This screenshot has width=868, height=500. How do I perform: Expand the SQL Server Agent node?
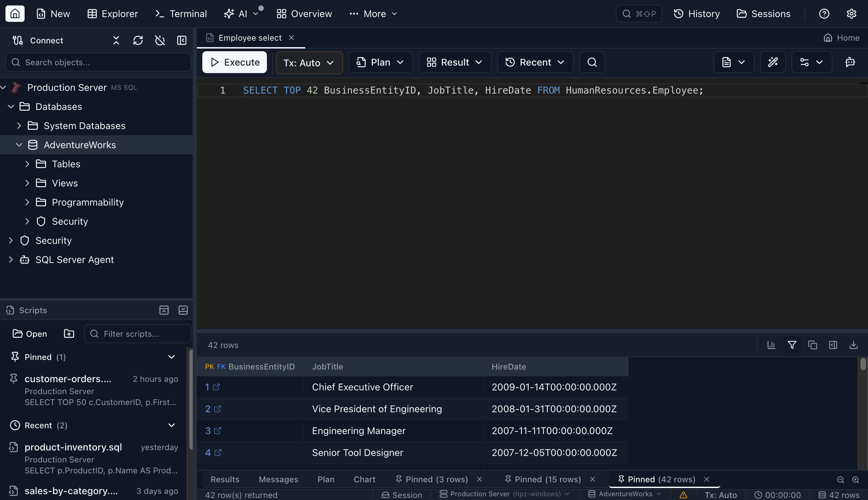click(x=11, y=260)
